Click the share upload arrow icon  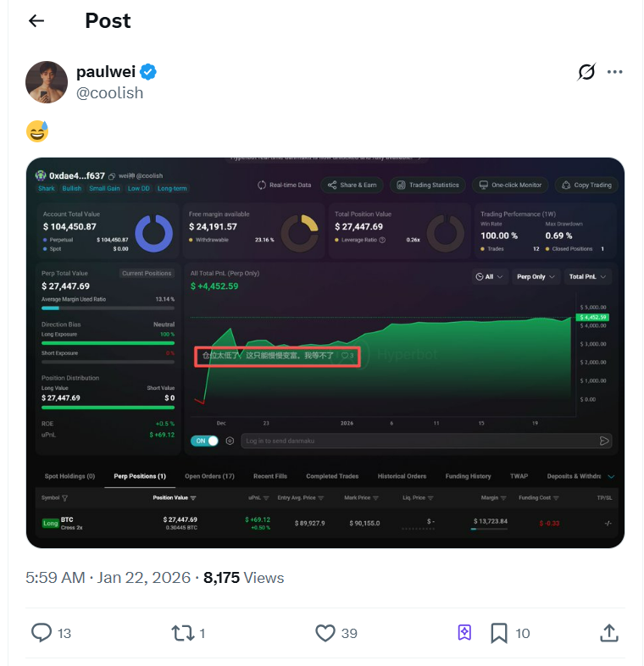click(x=608, y=632)
